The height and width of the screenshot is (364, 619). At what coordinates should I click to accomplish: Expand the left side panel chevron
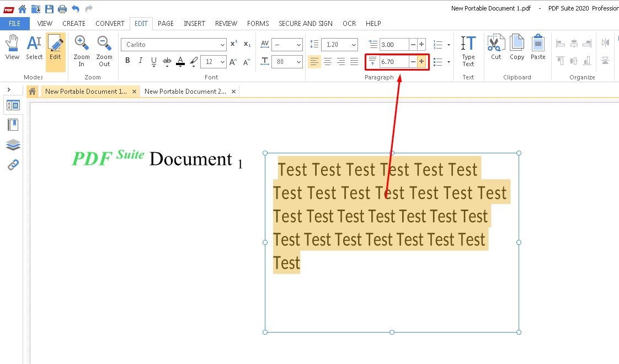click(x=9, y=89)
